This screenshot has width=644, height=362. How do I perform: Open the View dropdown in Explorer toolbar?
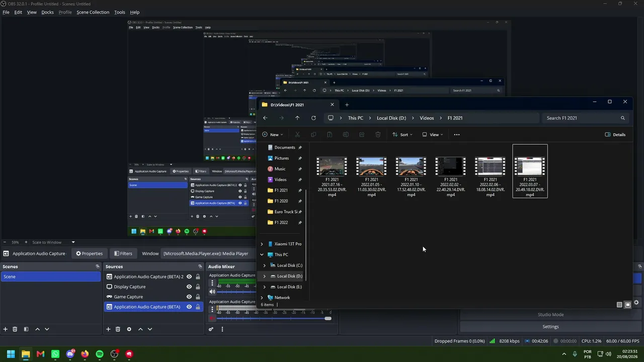(x=432, y=135)
